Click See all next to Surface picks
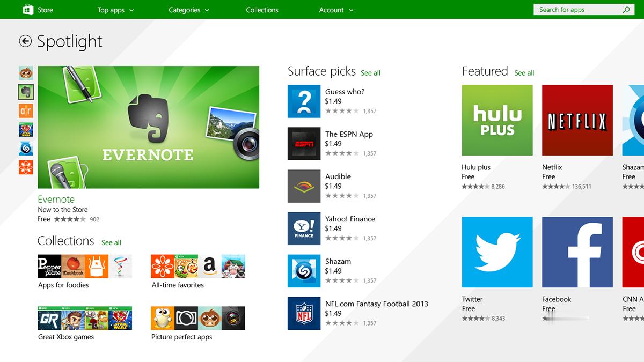This screenshot has height=362, width=644. [x=370, y=73]
